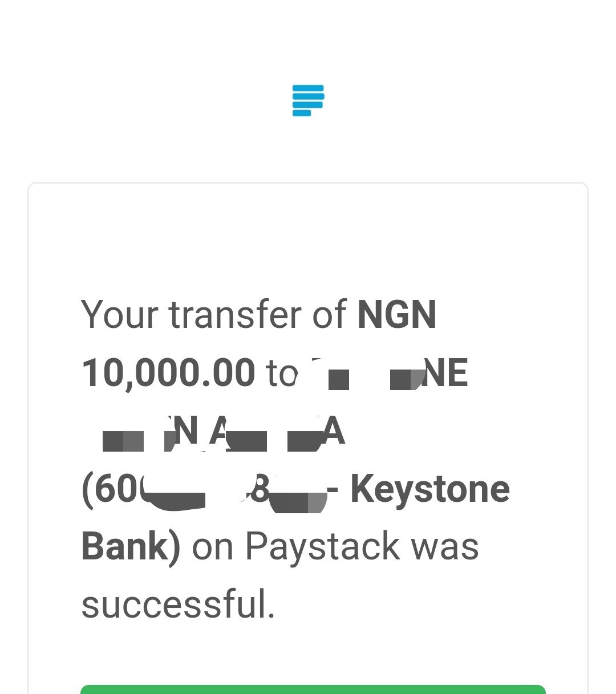The height and width of the screenshot is (694, 616).
Task: Tap the redacted second line of recipient name
Action: (x=224, y=432)
